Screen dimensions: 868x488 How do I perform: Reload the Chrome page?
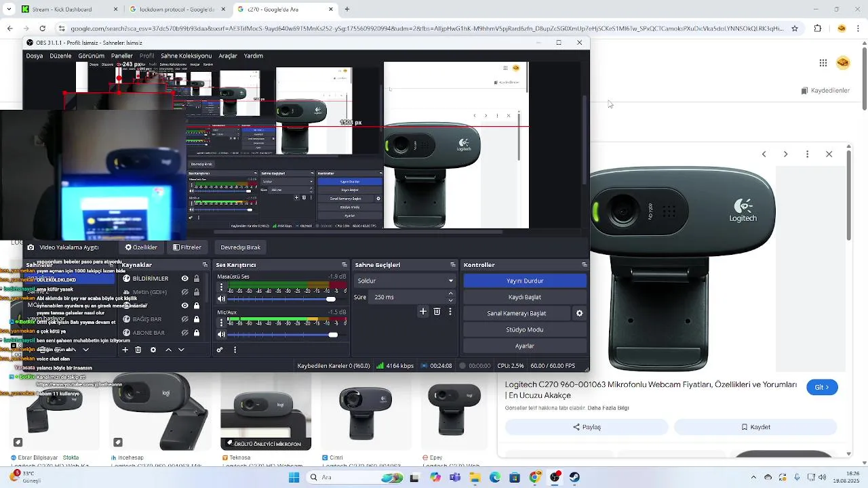click(43, 28)
